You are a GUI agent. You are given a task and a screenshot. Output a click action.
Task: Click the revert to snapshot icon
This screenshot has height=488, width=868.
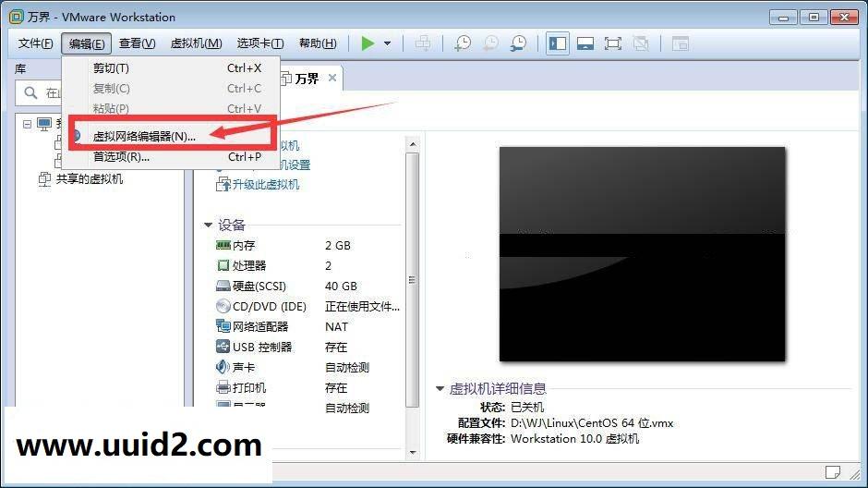click(x=490, y=43)
